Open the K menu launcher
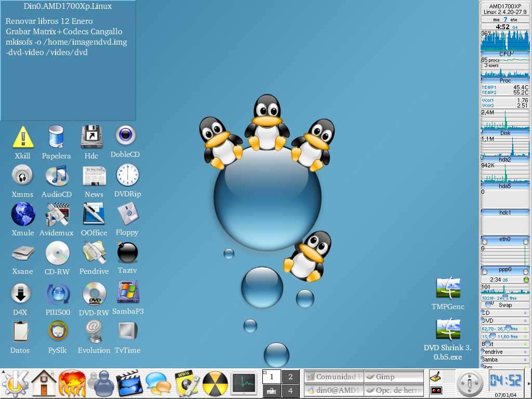 pyautogui.click(x=16, y=383)
